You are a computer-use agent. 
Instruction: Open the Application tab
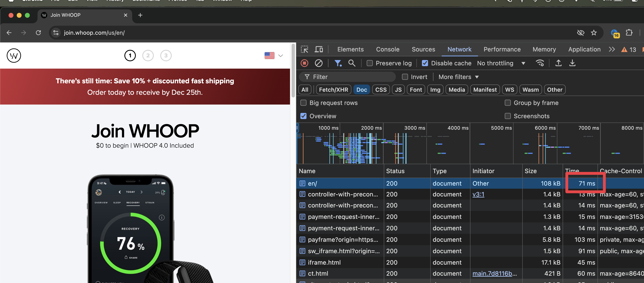pyautogui.click(x=584, y=49)
